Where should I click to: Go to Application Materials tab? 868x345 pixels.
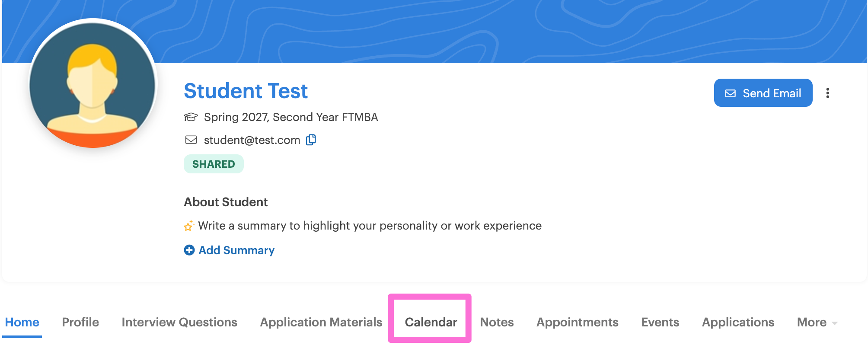click(x=321, y=322)
